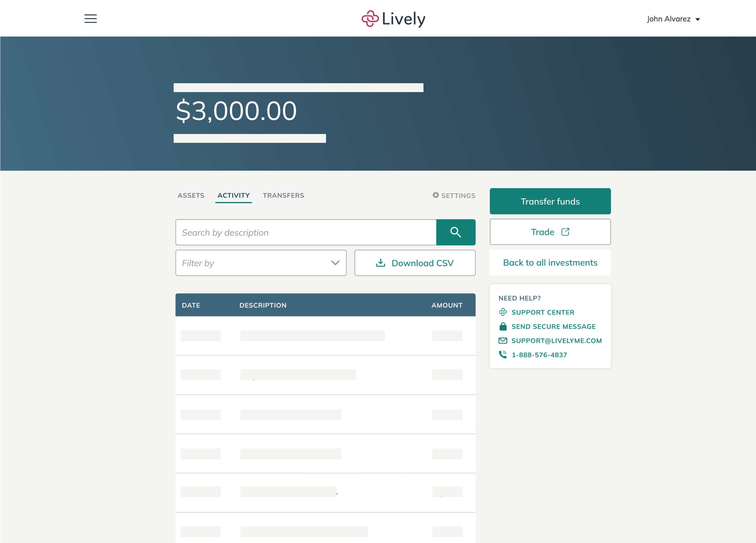
Task: Open Trade in external window
Action: tap(550, 232)
